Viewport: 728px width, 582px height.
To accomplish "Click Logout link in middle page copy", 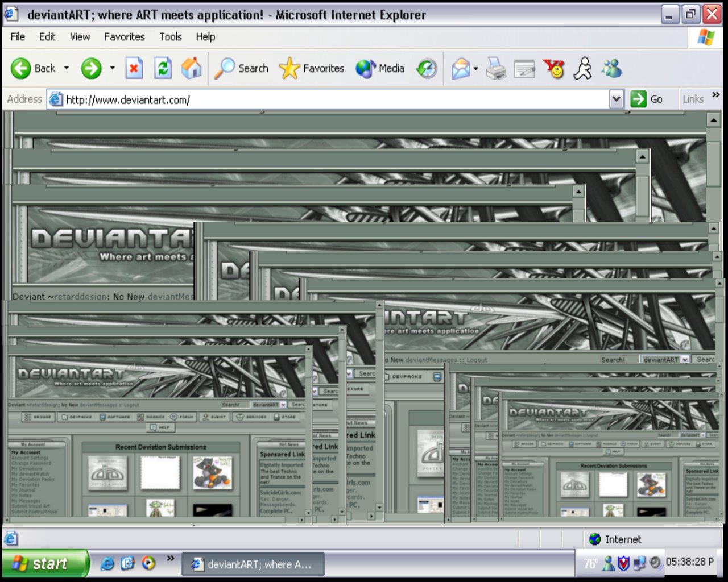I will pos(477,360).
